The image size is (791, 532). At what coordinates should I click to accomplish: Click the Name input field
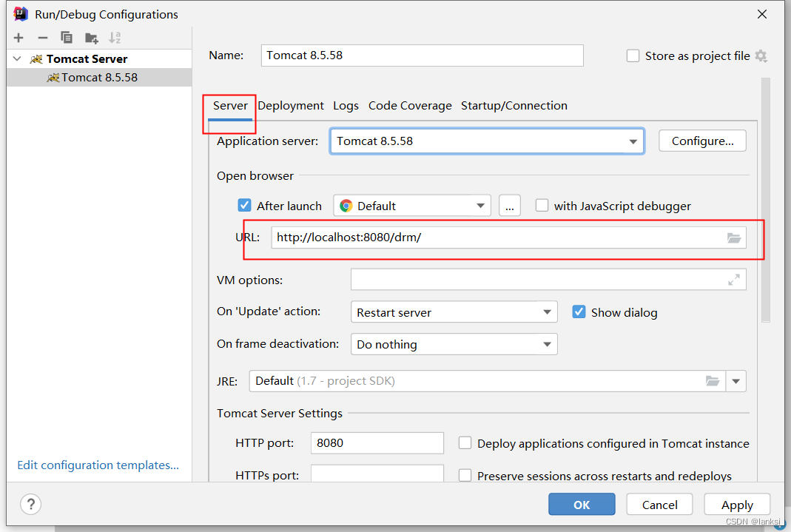(x=422, y=55)
